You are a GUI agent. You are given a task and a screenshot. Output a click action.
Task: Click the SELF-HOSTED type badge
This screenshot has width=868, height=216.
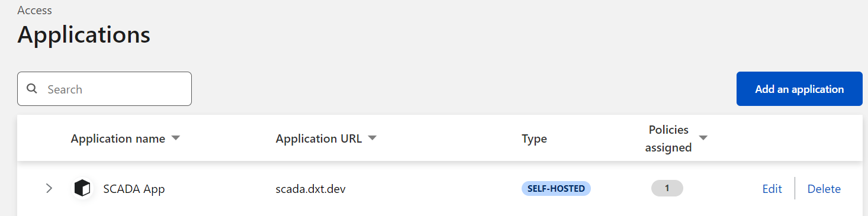tap(556, 189)
